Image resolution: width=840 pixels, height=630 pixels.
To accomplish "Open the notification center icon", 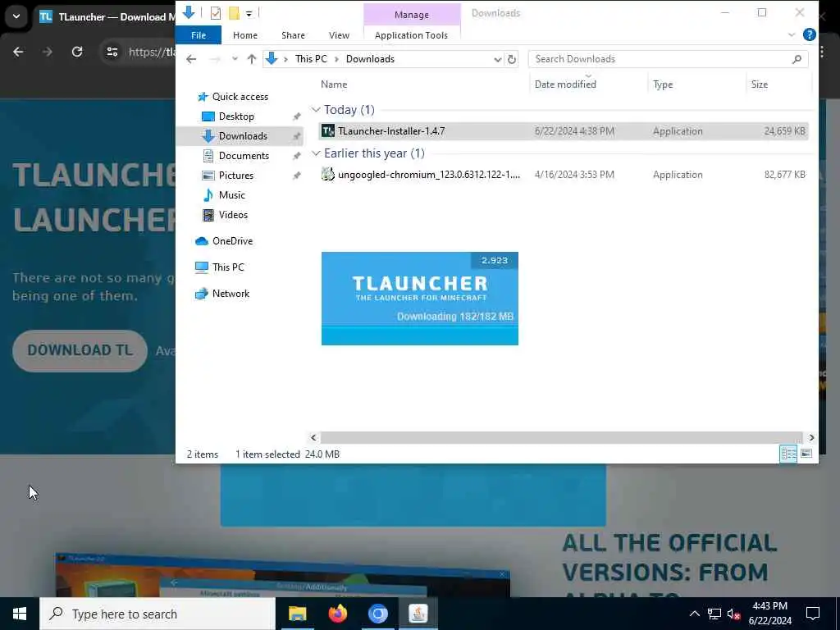I will 813,614.
